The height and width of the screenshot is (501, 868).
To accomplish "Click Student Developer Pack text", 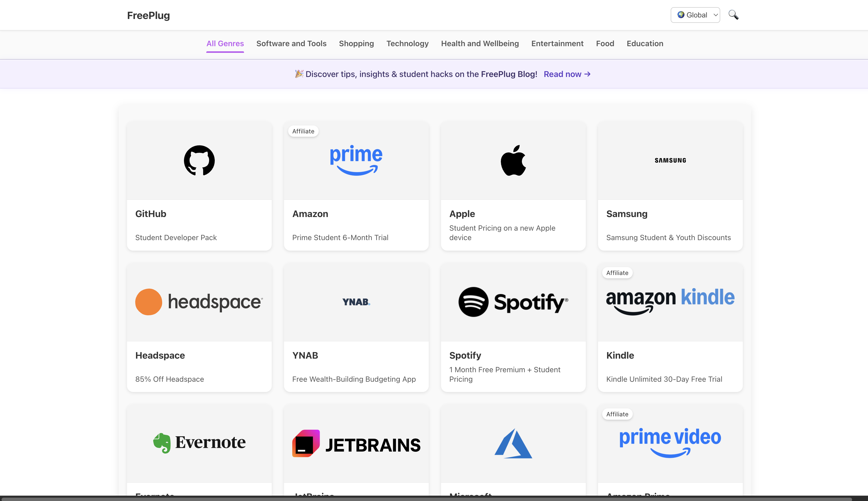I will pyautogui.click(x=176, y=238).
